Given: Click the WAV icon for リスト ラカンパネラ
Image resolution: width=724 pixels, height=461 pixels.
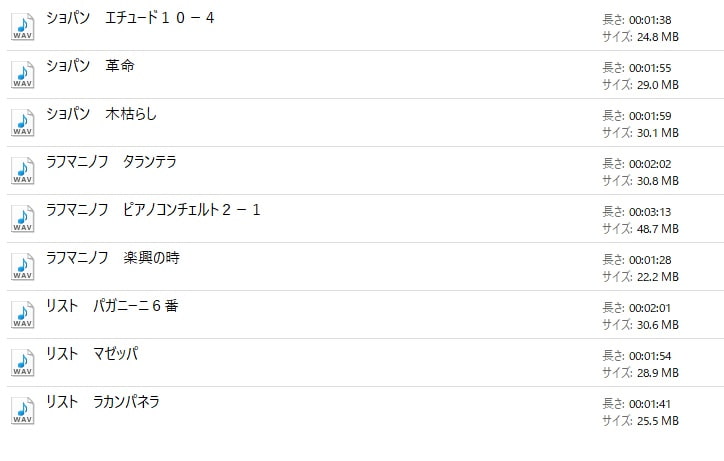Looking at the screenshot, I should click(22, 410).
